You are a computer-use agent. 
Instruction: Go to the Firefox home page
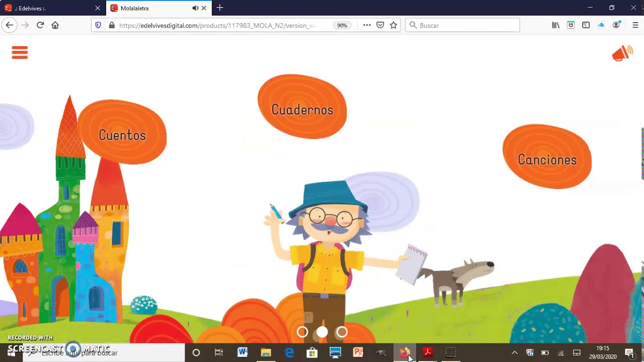(x=55, y=25)
